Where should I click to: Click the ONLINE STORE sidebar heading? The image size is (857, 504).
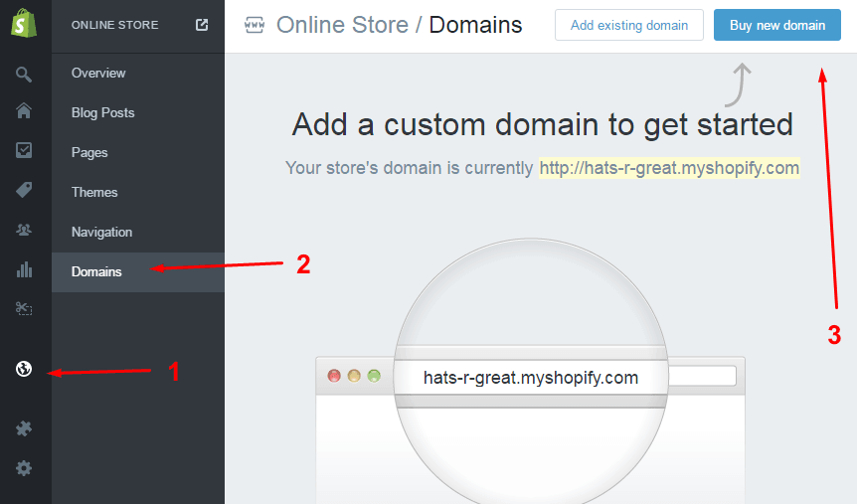click(x=114, y=25)
